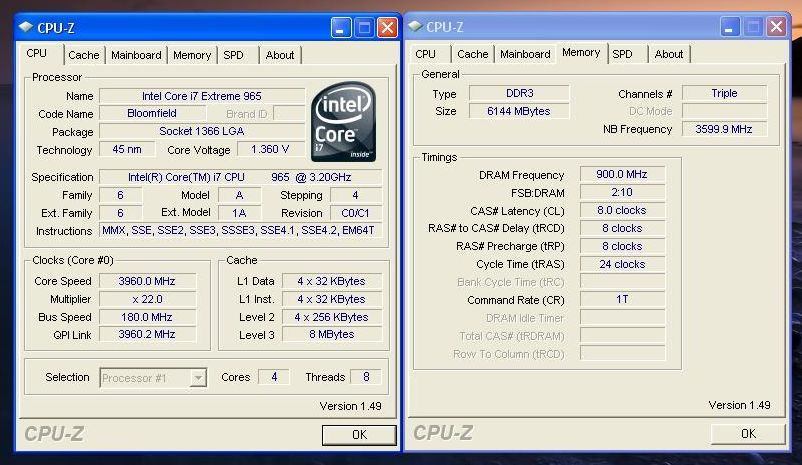The height and width of the screenshot is (465, 802).
Task: Click the Level 2 '4 x 256 KBytes' value
Action: [x=332, y=317]
